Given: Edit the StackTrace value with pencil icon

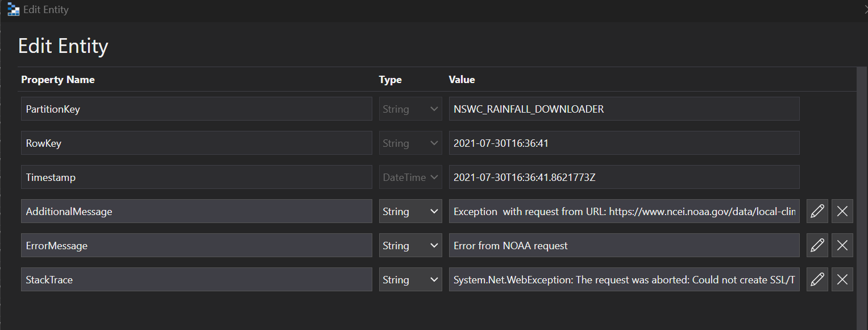Looking at the screenshot, I should [817, 279].
